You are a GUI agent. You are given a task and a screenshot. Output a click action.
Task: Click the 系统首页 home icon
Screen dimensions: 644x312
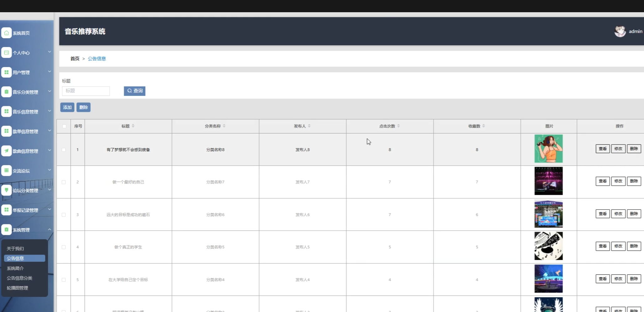pyautogui.click(x=6, y=33)
